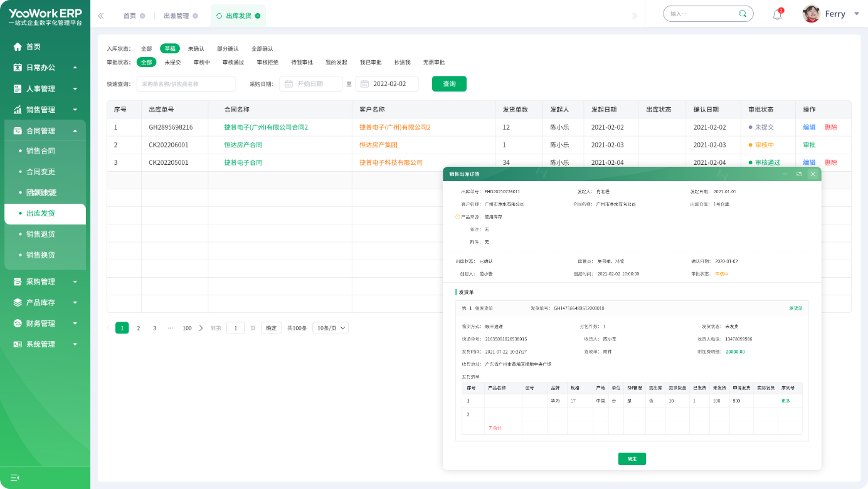Select the 审核通过 approval filter
The image size is (868, 489).
[233, 63]
